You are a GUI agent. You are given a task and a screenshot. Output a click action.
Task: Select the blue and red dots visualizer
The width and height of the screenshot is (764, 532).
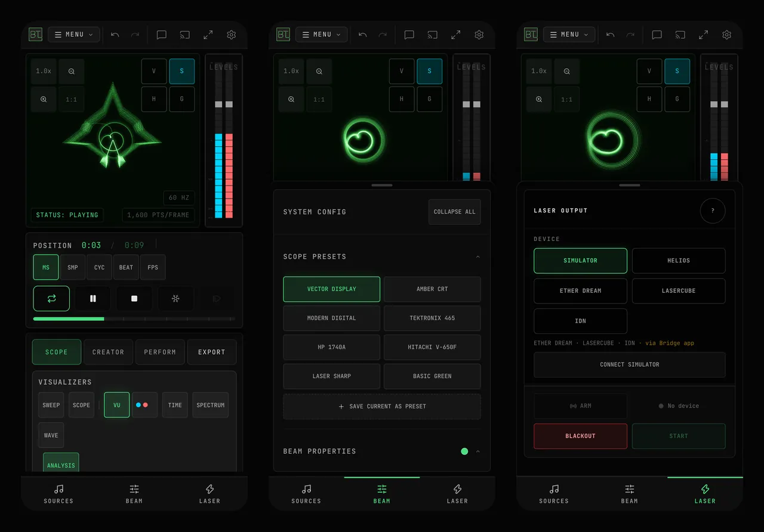click(x=145, y=405)
